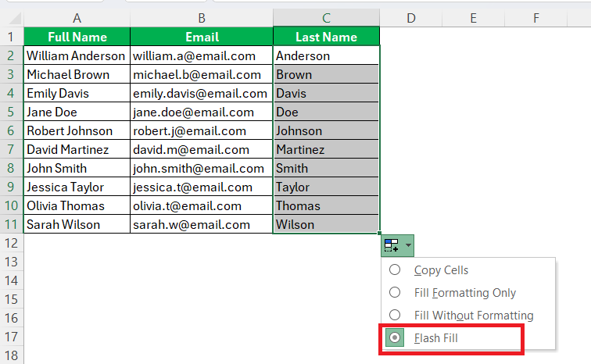591x364 pixels.
Task: Click the Email header cell
Action: coord(202,37)
